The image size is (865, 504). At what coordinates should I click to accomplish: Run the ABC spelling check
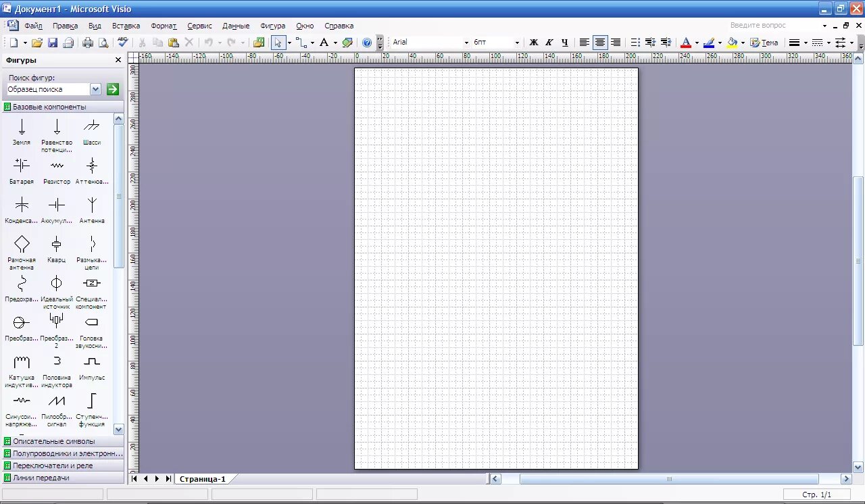[122, 43]
